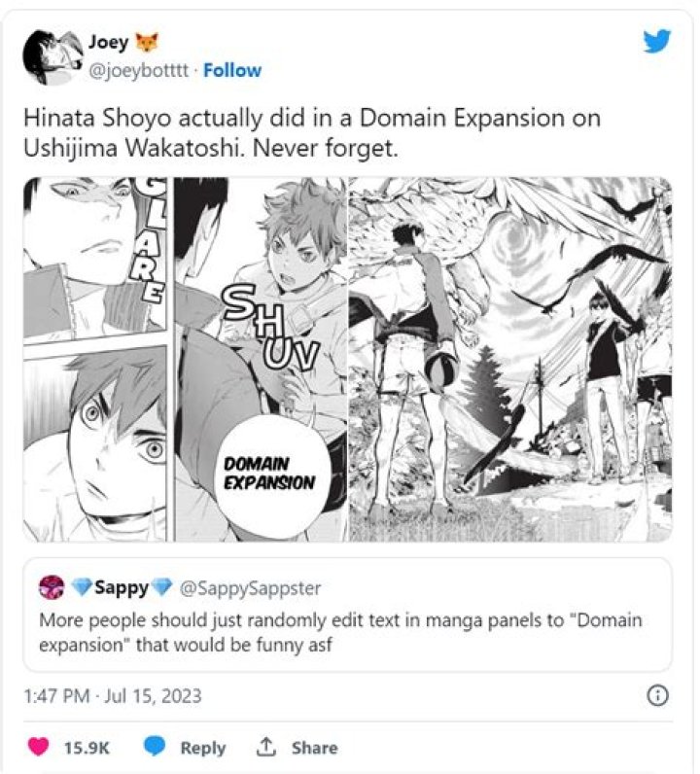Click the @SappySappster handle
Viewport: 700px width, 774px height.
click(x=250, y=587)
